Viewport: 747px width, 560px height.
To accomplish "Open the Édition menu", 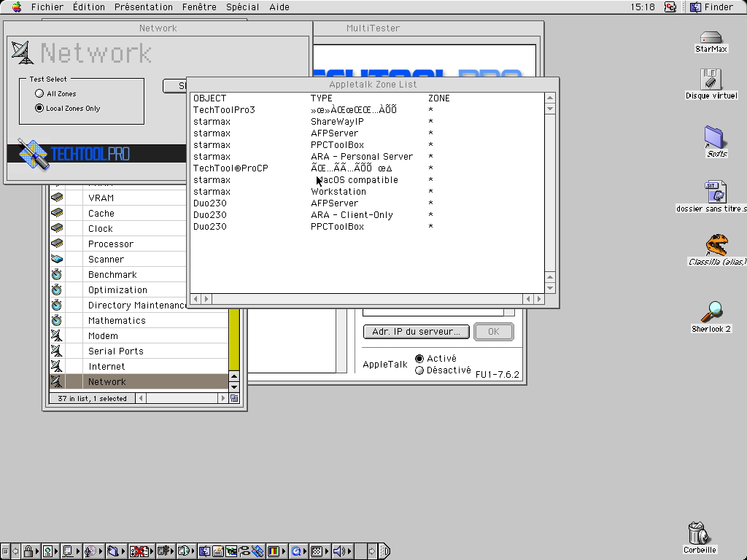I will [88, 7].
